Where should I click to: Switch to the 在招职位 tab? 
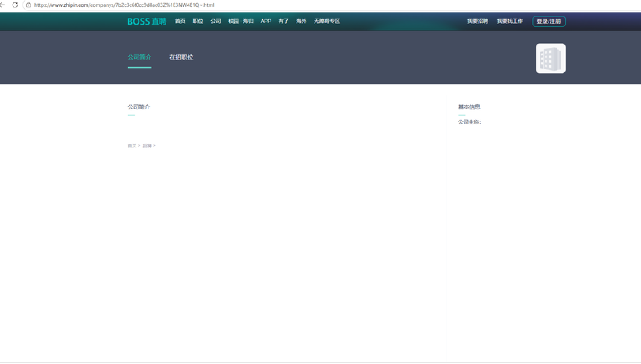tap(181, 57)
